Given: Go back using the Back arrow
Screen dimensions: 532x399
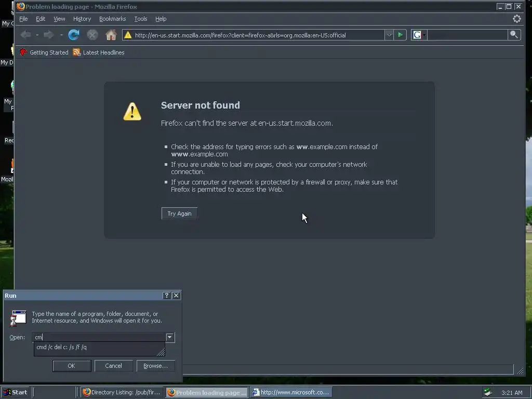Looking at the screenshot, I should pyautogui.click(x=26, y=35).
